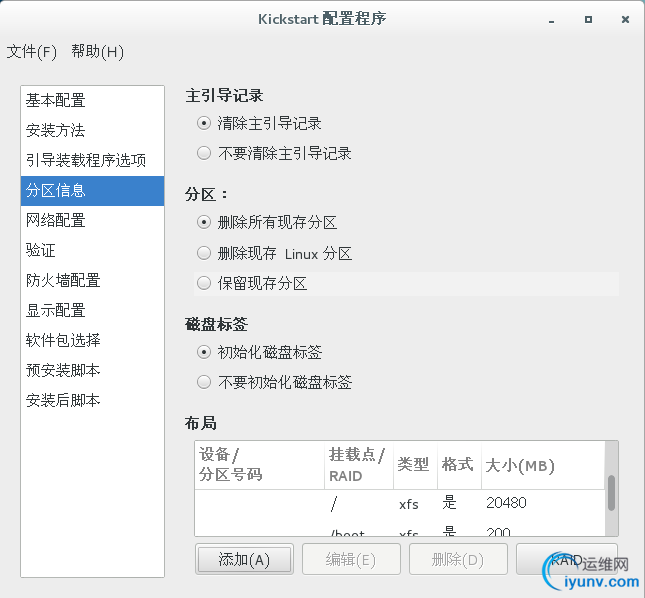Screen dimensions: 645x598
Task: Minimize the Kickstart window
Action: (x=552, y=21)
